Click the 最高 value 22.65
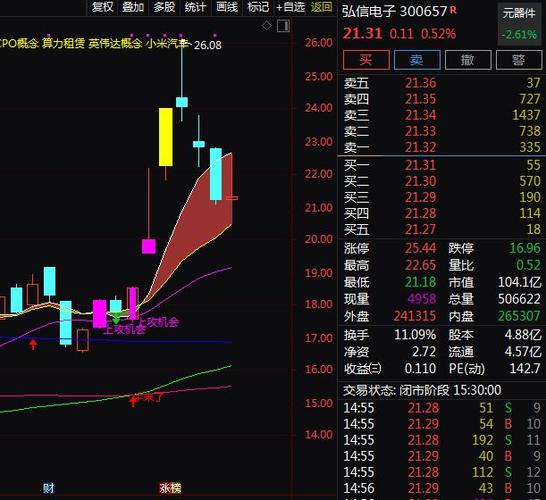This screenshot has width=546, height=500. (420, 265)
